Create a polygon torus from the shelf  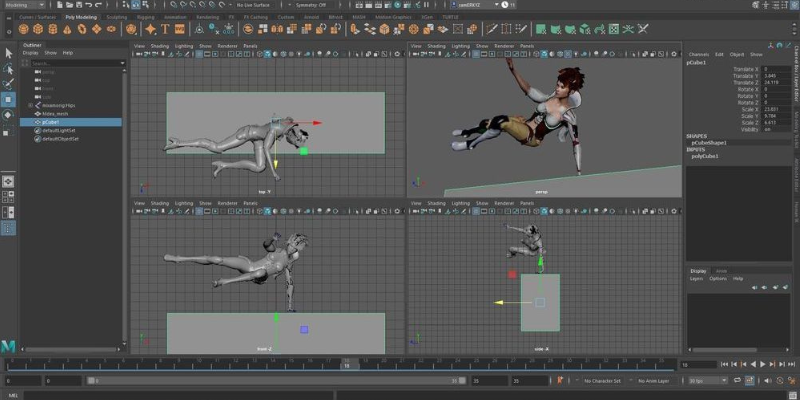[82, 29]
